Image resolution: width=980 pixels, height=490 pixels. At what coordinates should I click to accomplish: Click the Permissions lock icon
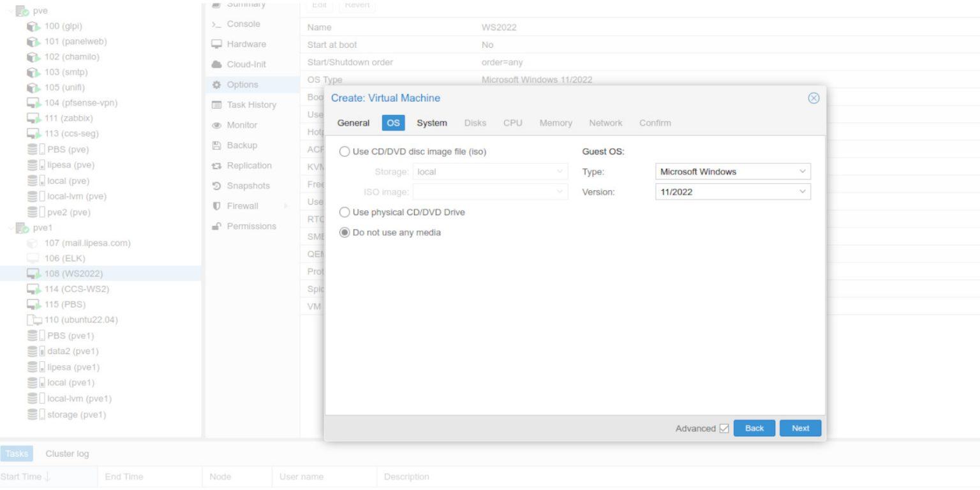coord(216,226)
